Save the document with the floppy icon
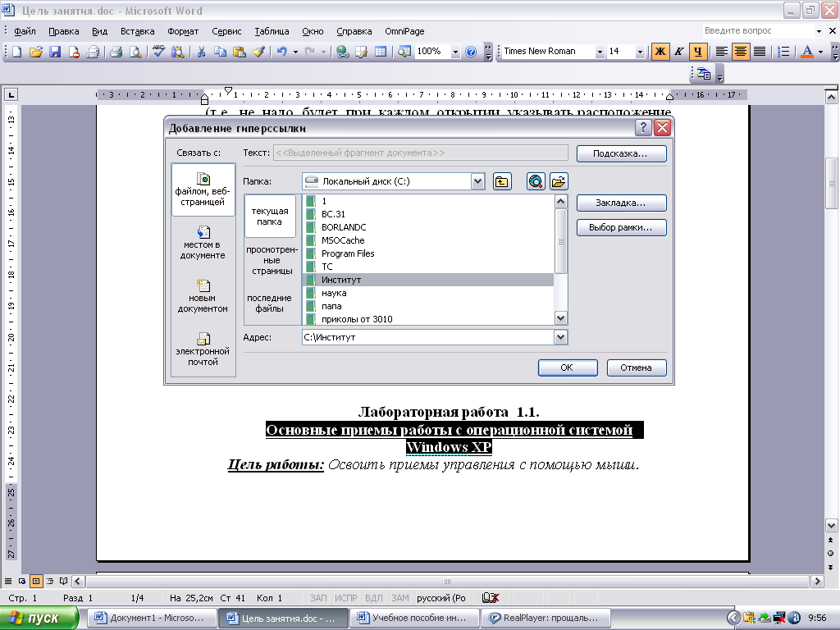 pyautogui.click(x=55, y=52)
